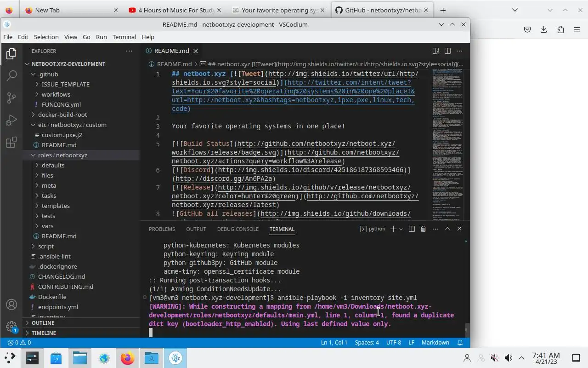Open the Firefox hamburger application menu
588x368 pixels.
point(577,29)
